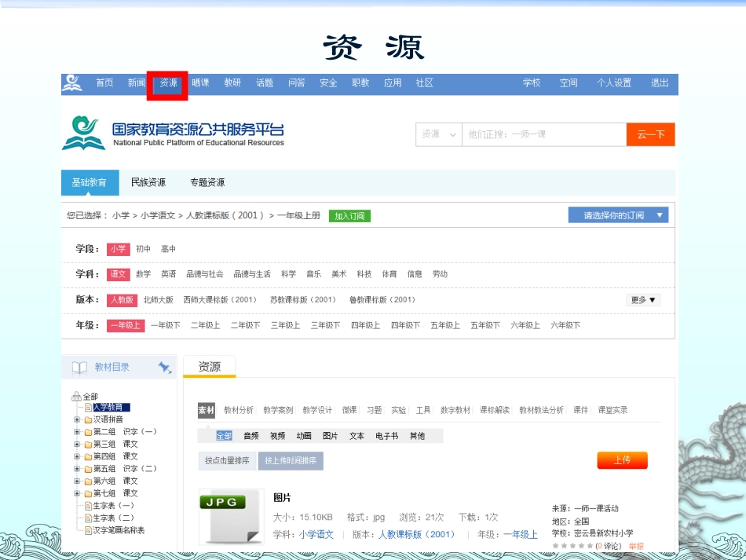Select 高中 as the school stage
Screen dimensions: 746x560
(x=168, y=249)
